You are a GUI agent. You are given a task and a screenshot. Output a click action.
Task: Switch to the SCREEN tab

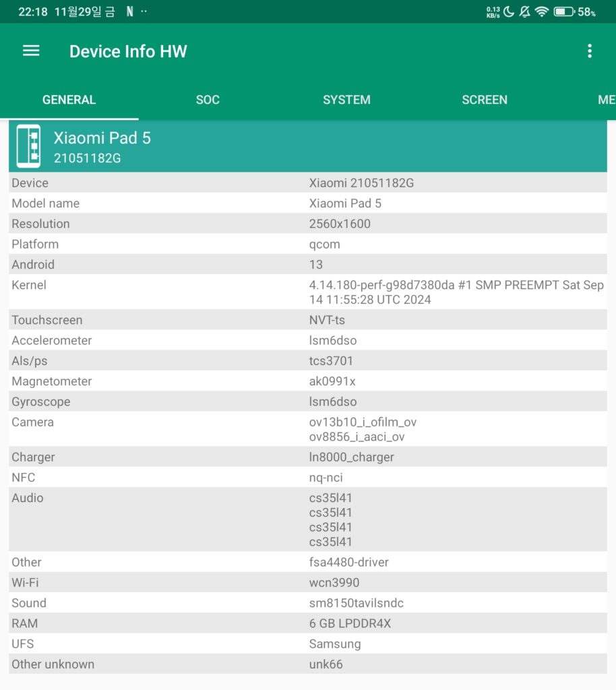coord(485,100)
